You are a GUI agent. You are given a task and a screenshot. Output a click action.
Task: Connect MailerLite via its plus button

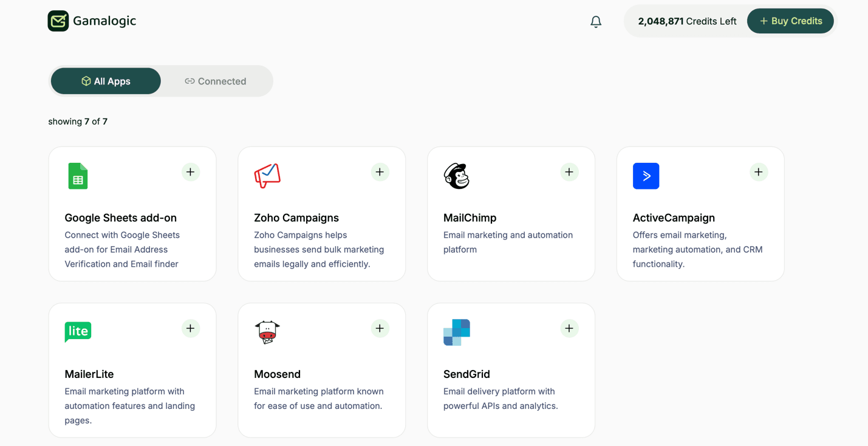click(190, 328)
